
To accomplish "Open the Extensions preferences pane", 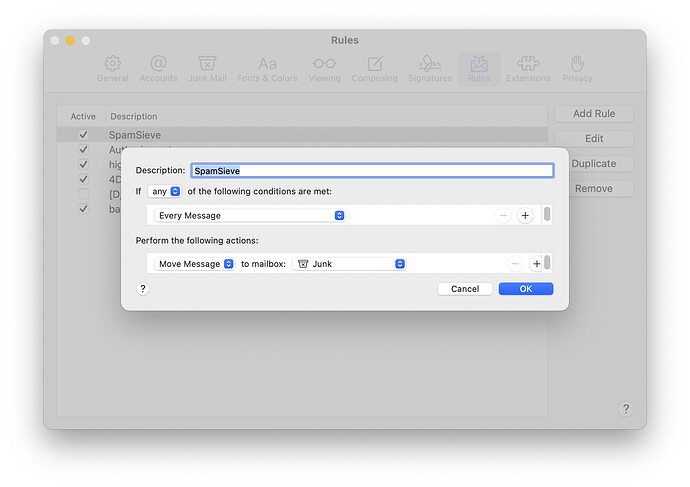I will 528,69.
